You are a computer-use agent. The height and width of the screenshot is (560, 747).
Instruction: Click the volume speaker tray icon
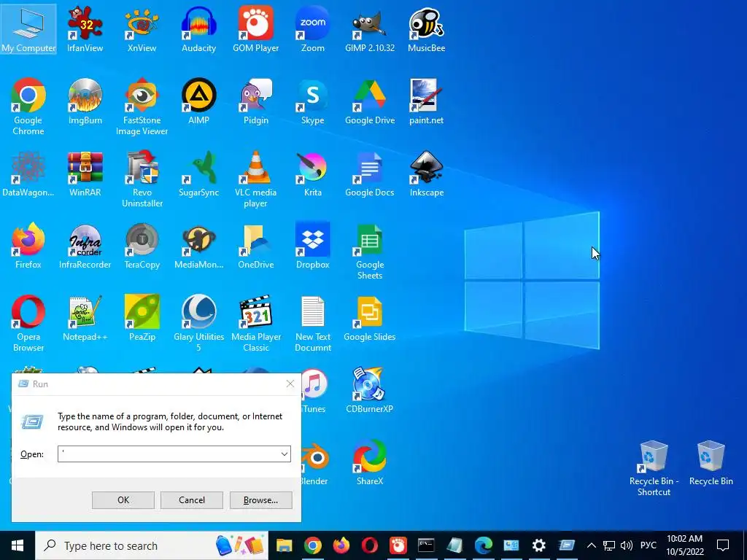pyautogui.click(x=627, y=545)
